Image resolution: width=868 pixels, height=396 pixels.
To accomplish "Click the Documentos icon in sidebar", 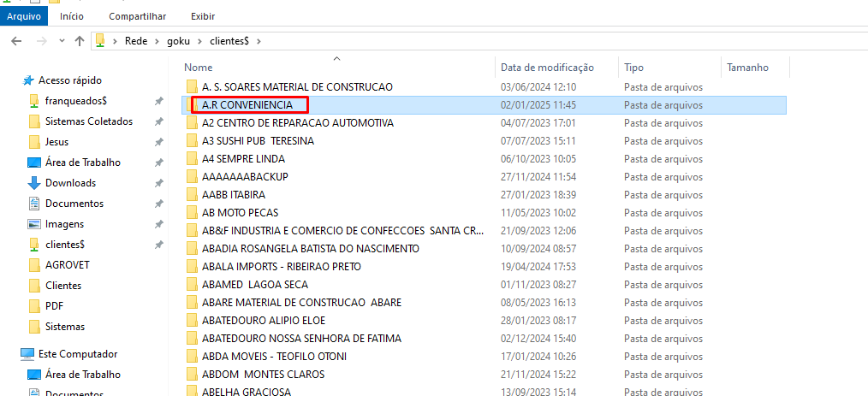I will click(x=34, y=204).
